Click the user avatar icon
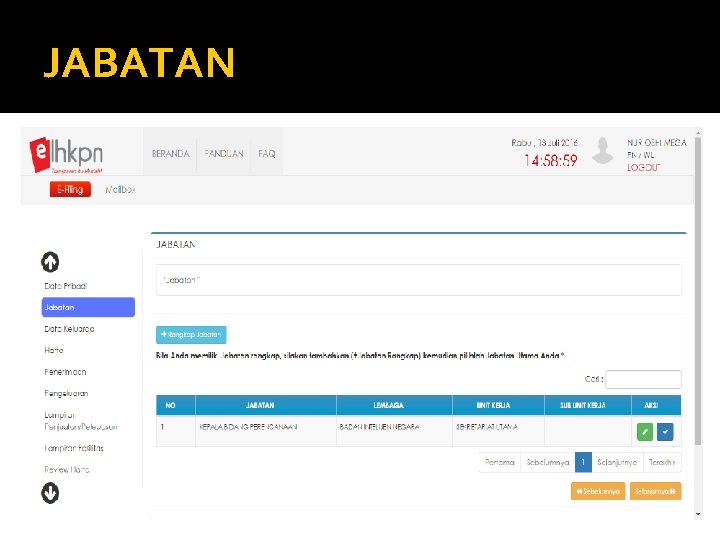Screen dimensions: 720x540 [602, 151]
